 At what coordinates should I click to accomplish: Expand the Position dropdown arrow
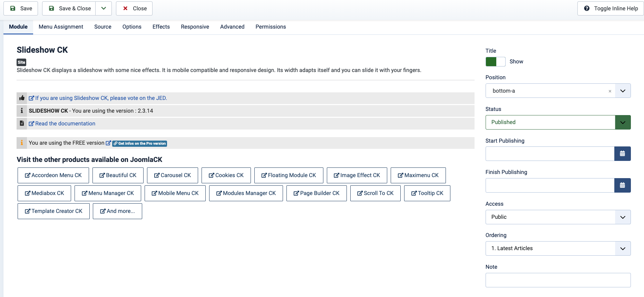[623, 91]
